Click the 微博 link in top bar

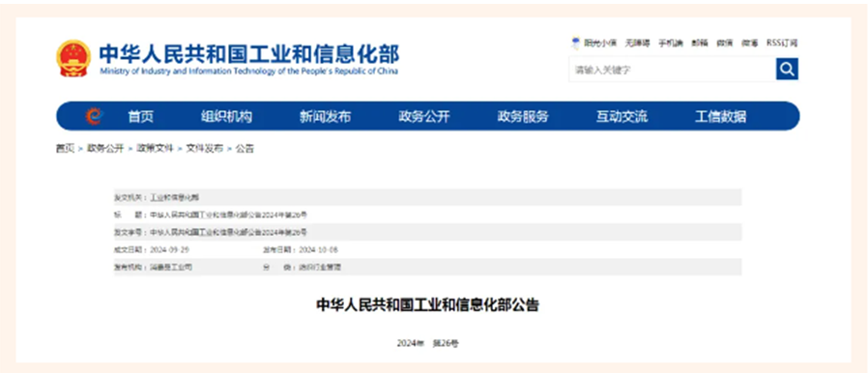750,43
